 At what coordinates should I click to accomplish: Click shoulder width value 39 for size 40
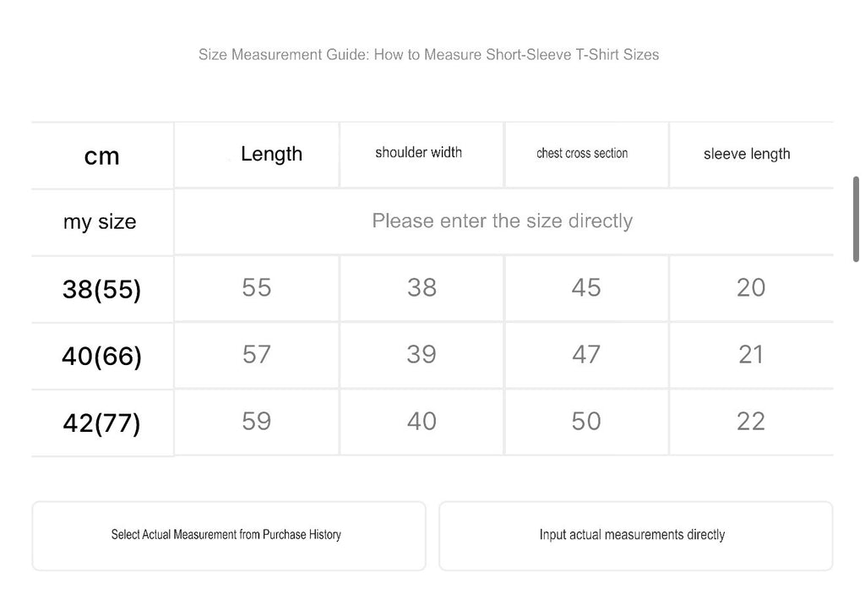(x=422, y=355)
